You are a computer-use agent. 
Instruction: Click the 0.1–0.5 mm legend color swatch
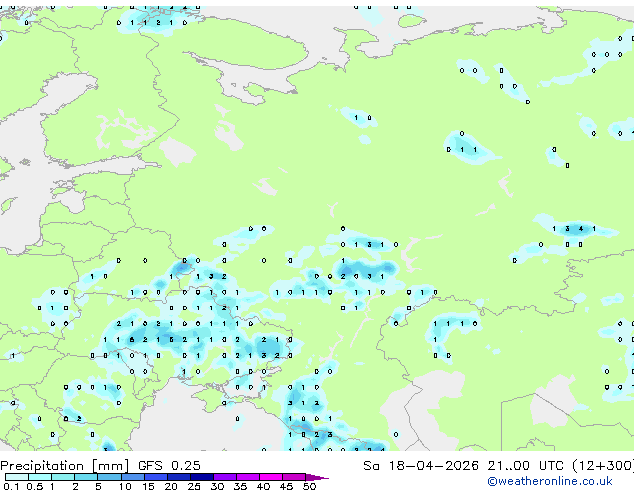(x=17, y=477)
